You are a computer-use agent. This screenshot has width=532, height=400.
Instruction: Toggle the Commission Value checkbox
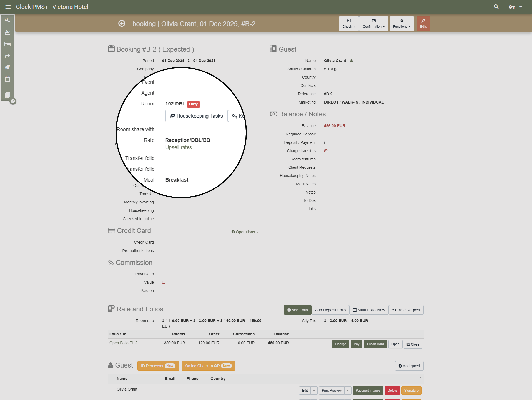(x=164, y=282)
